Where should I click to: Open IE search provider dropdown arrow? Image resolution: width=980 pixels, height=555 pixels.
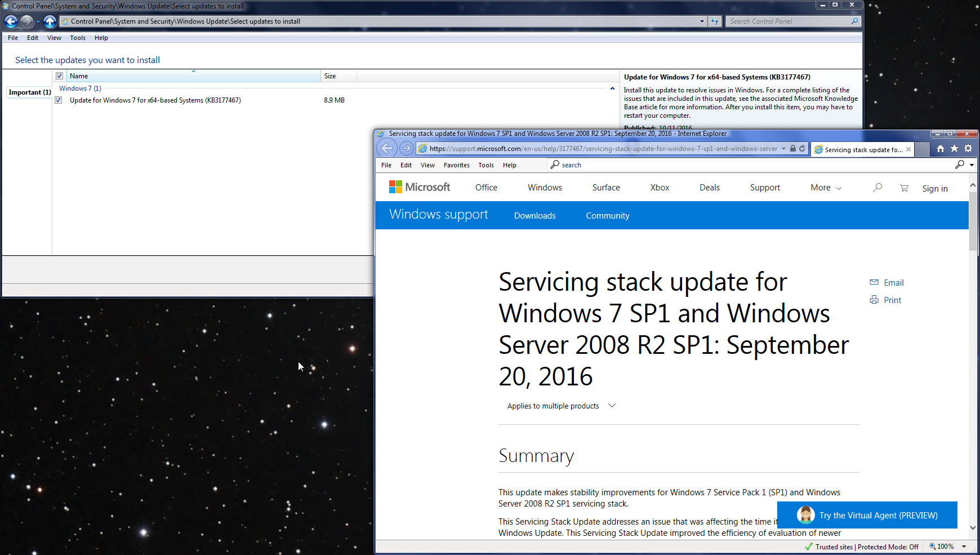click(x=972, y=165)
